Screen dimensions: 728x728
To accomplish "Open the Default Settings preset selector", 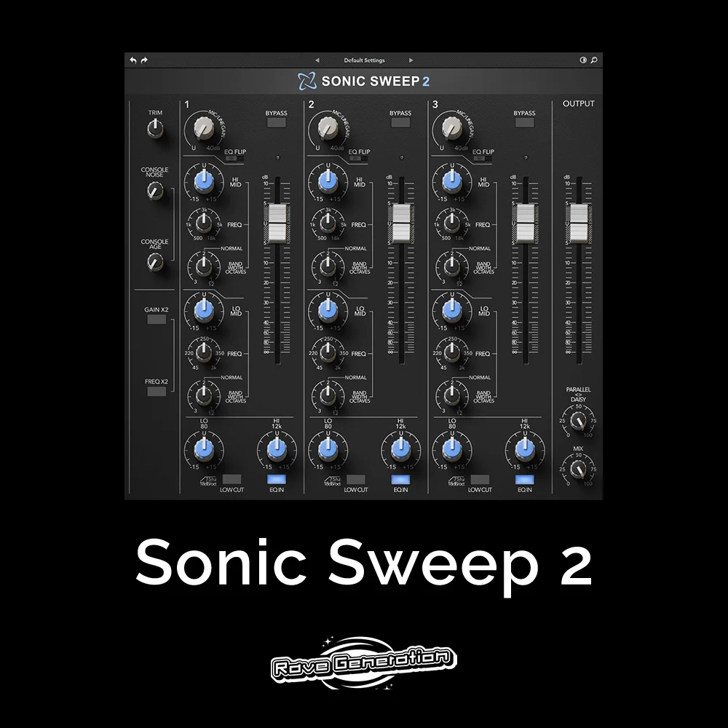I will coord(364,60).
